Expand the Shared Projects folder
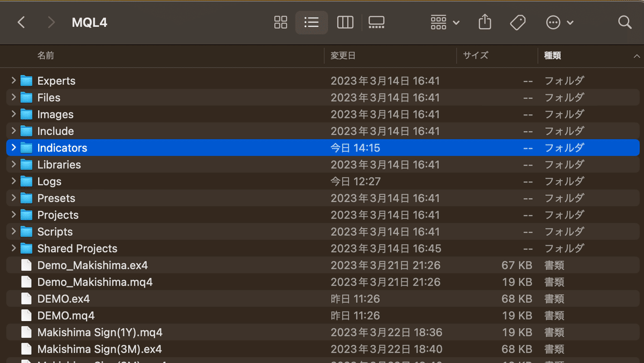This screenshot has height=363, width=644. [x=13, y=248]
